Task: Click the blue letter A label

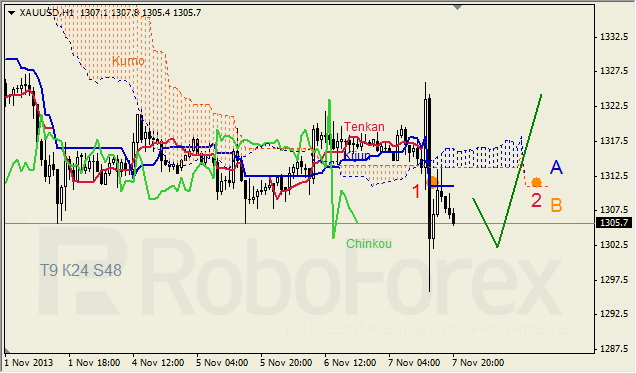Action: click(556, 167)
